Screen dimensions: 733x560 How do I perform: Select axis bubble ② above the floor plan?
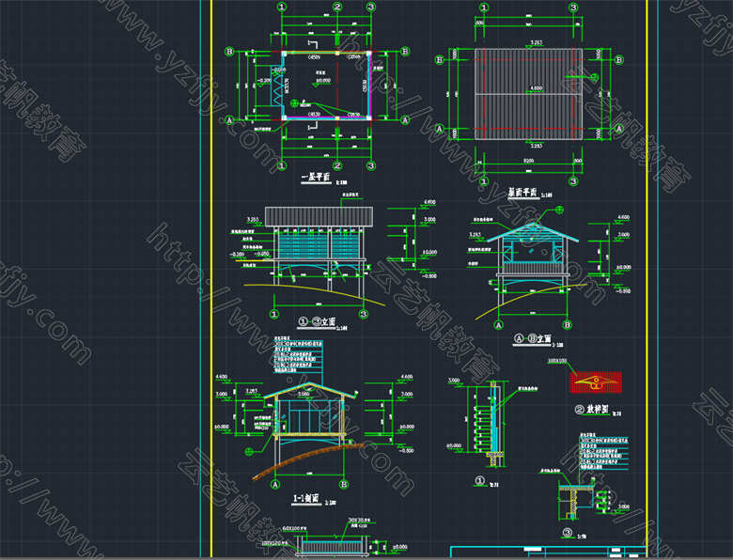tap(337, 7)
